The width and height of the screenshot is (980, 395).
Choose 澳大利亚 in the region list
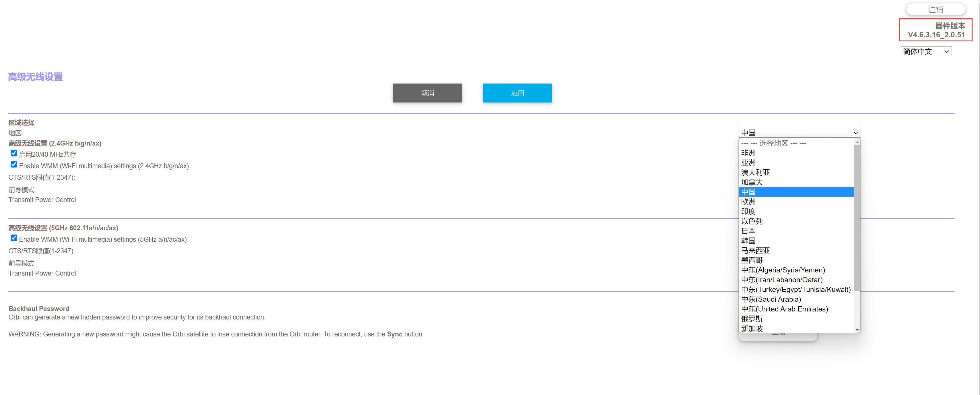755,173
